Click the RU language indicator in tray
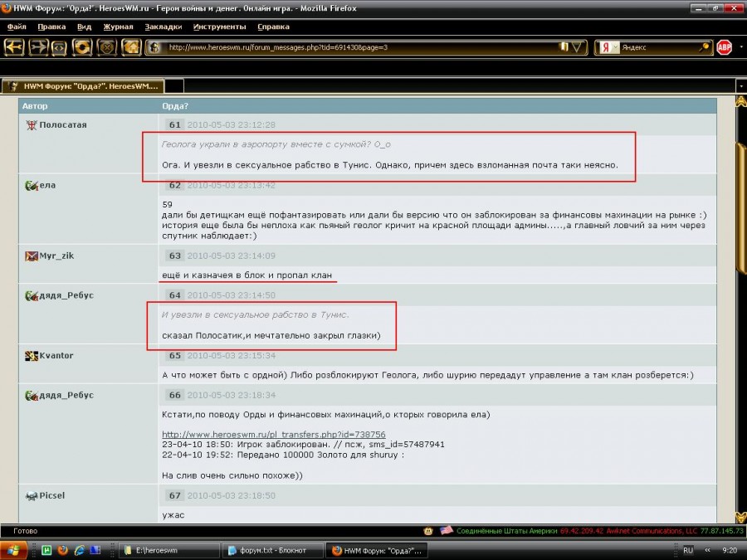Image resolution: width=747 pixels, height=560 pixels. pos(688,550)
